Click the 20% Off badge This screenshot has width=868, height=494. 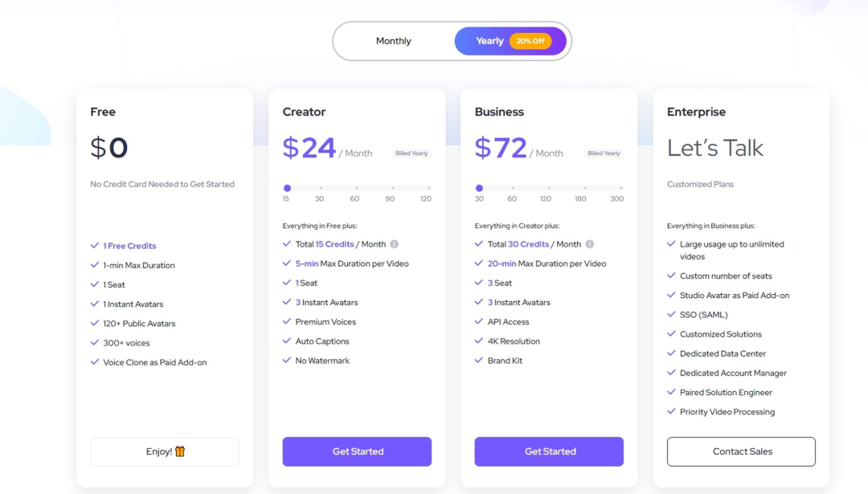click(x=530, y=41)
